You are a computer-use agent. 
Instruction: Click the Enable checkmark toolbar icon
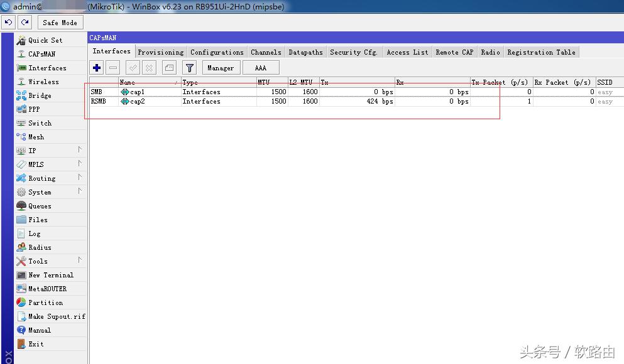click(133, 68)
